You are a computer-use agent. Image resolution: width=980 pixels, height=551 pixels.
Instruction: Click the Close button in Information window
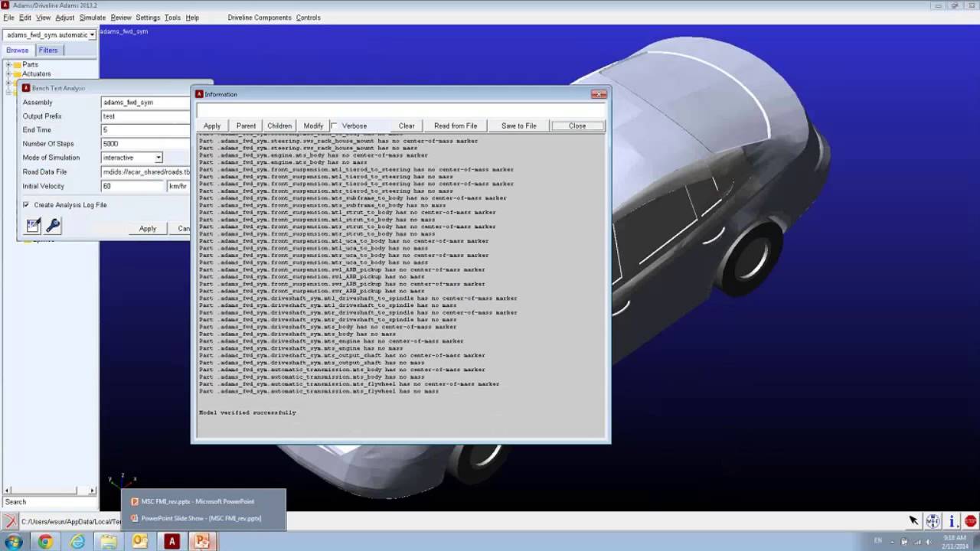[577, 126]
